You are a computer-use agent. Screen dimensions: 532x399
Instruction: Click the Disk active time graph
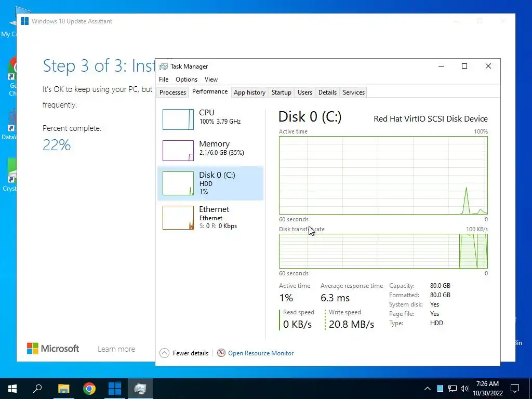[x=383, y=176]
